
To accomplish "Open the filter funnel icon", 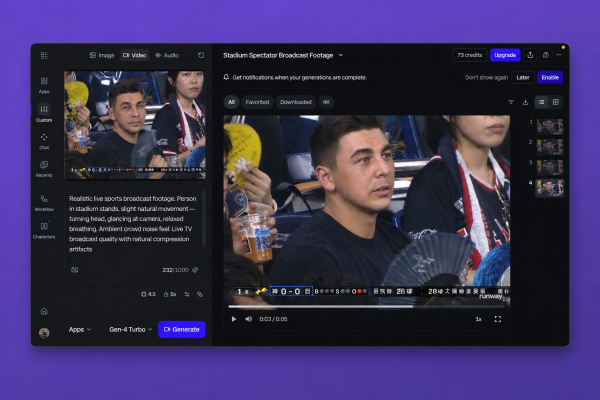I will point(511,102).
